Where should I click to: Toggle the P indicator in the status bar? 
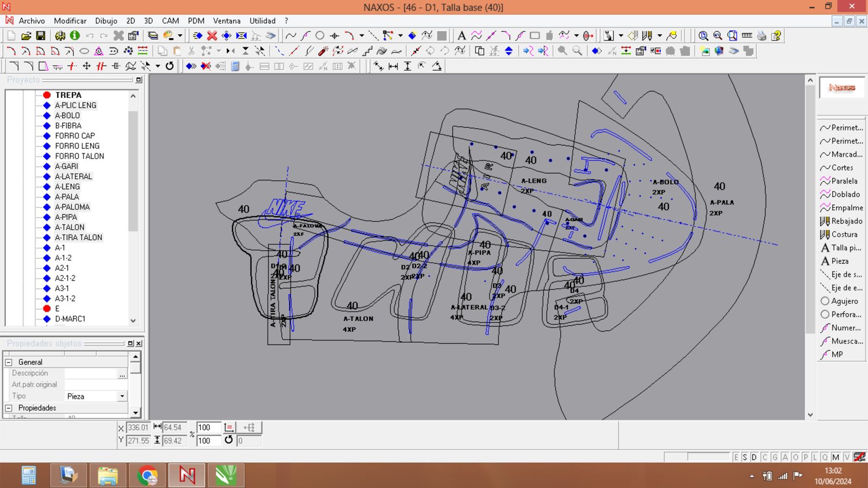coord(805,457)
